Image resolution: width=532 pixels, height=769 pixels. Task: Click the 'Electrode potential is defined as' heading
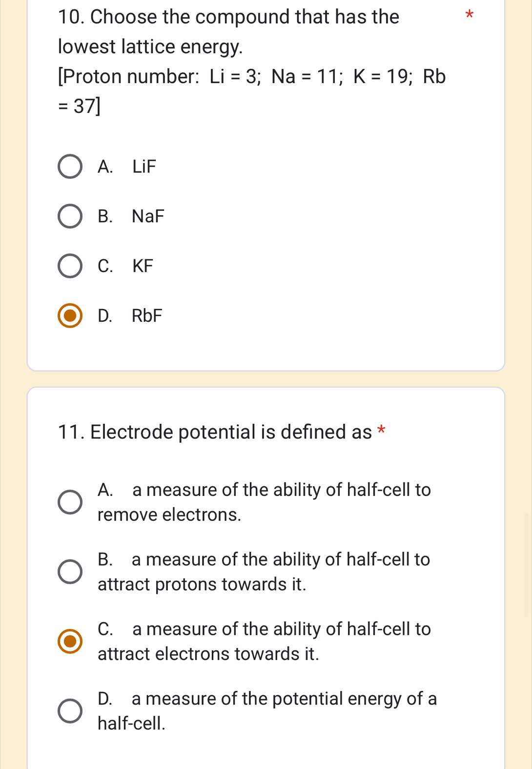coord(215,432)
